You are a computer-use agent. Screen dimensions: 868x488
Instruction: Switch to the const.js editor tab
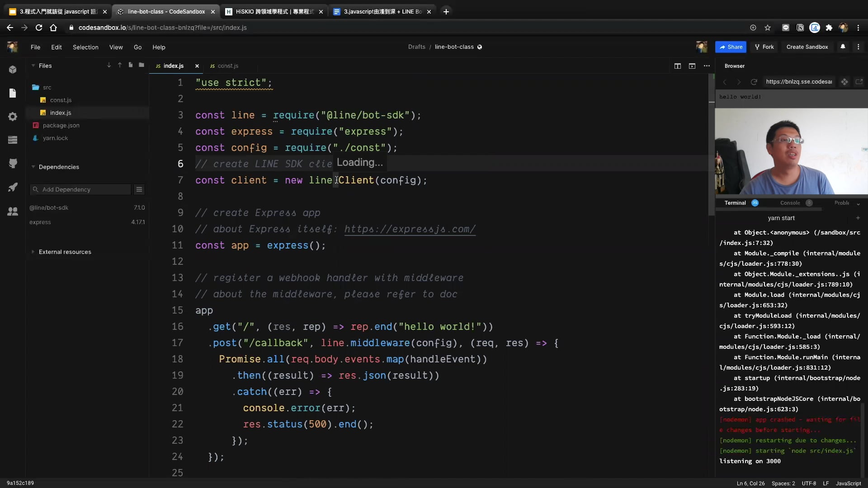pyautogui.click(x=227, y=66)
